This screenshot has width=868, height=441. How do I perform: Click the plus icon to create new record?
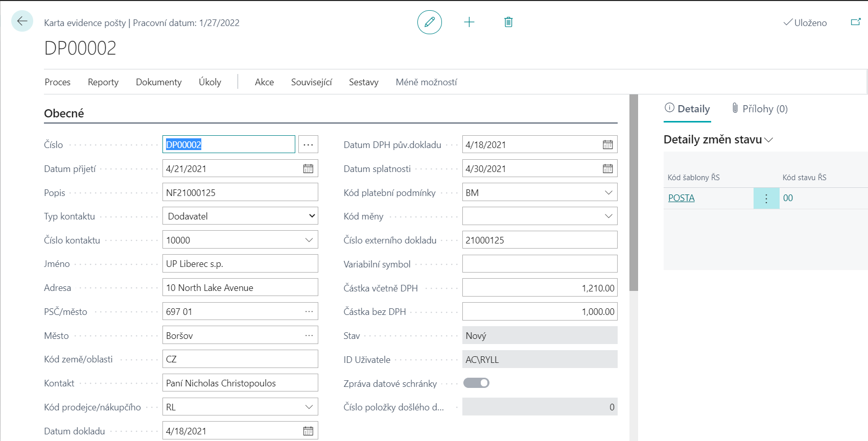pyautogui.click(x=469, y=22)
